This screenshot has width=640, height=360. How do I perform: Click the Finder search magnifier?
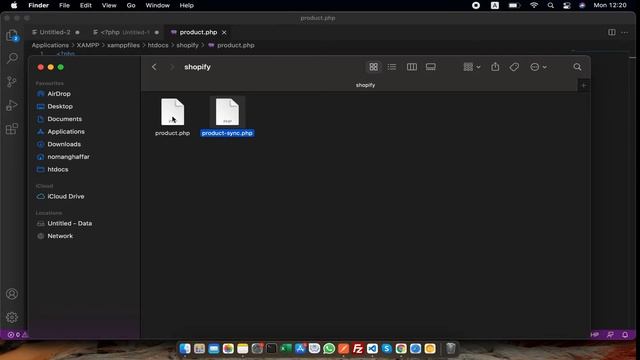[577, 67]
